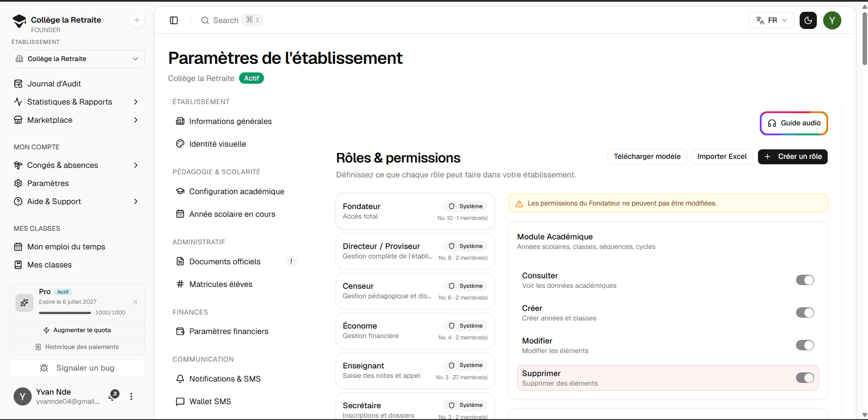Expand Aide & Support chevron
Image resolution: width=868 pixels, height=420 pixels.
pyautogui.click(x=136, y=201)
